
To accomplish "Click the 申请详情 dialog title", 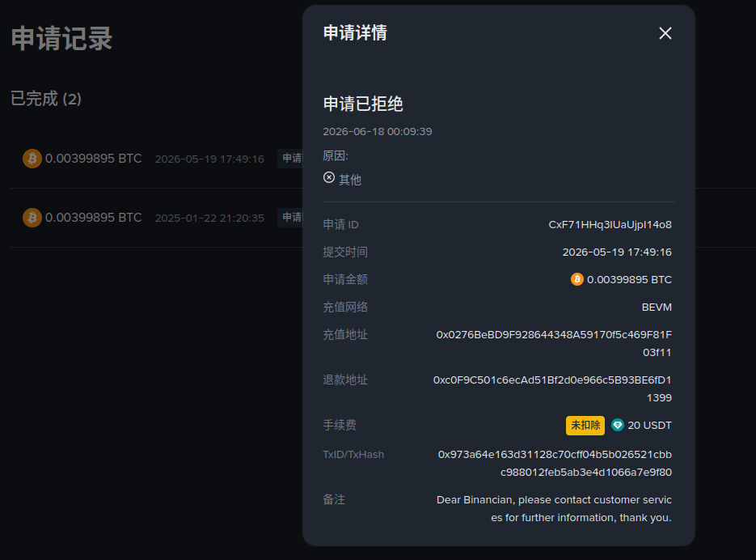I will coord(355,33).
